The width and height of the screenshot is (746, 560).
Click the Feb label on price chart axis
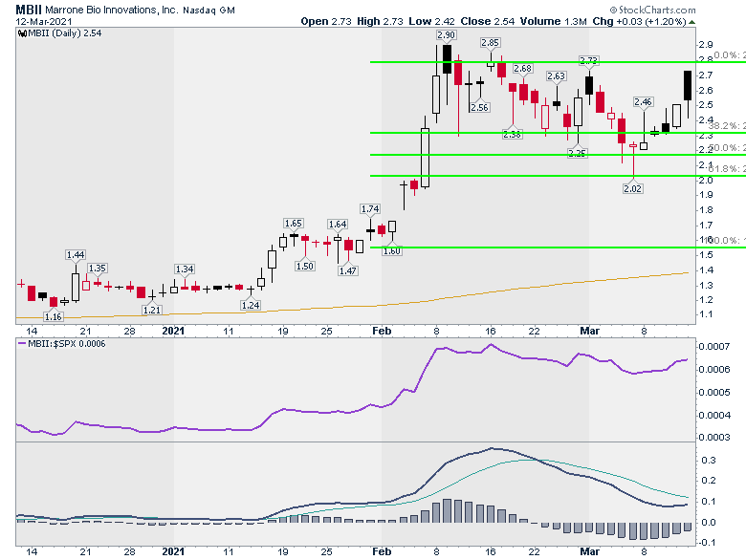[382, 331]
